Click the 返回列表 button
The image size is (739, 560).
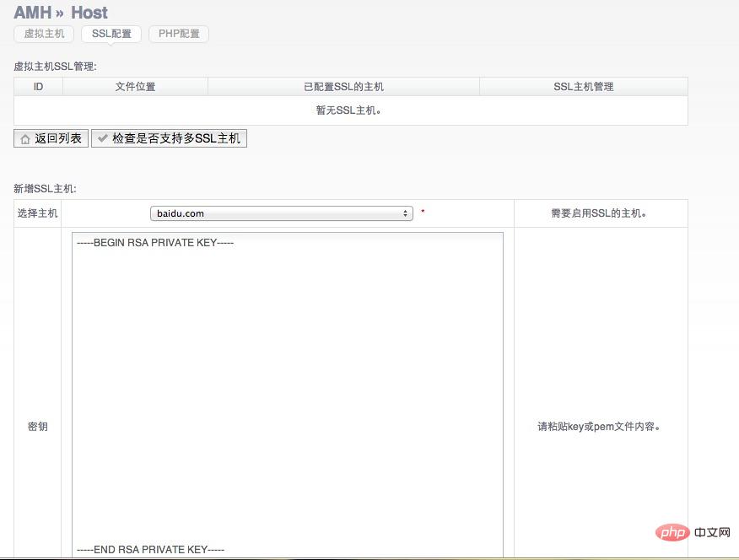(51, 138)
